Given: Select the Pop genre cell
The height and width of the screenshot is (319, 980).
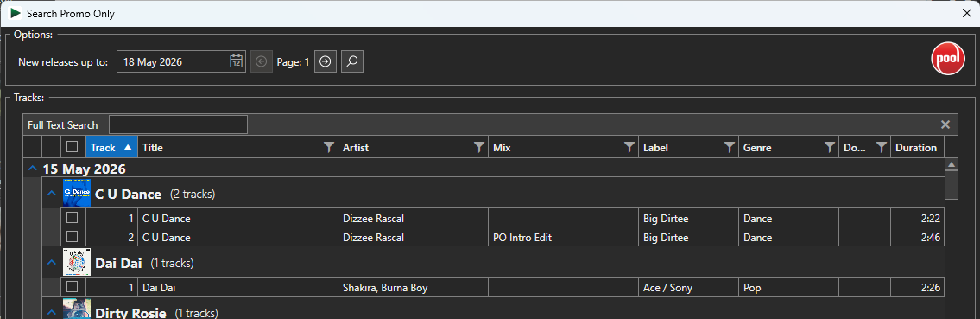Looking at the screenshot, I should click(x=788, y=288).
